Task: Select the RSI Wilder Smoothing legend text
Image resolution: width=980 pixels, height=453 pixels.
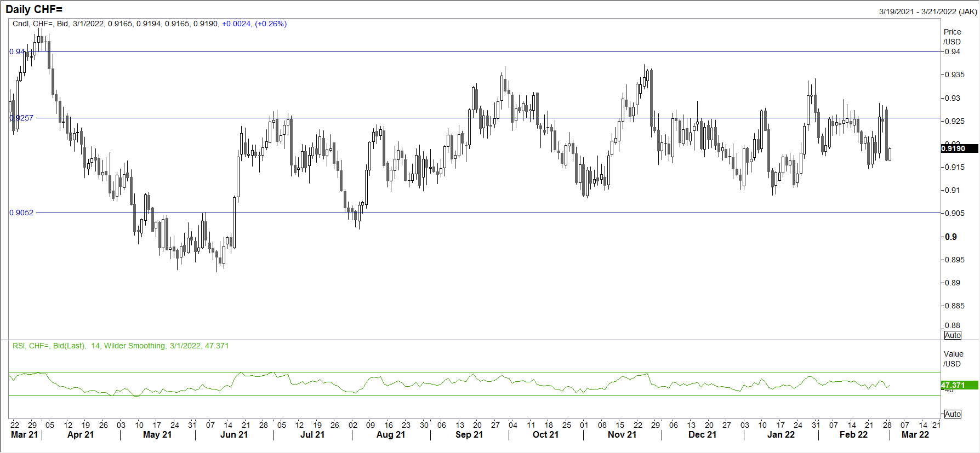Action: [121, 346]
